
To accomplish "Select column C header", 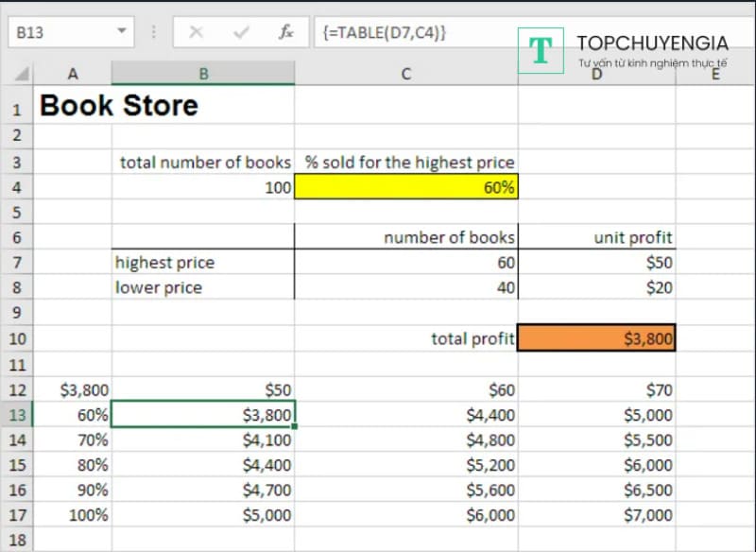I will [406, 74].
